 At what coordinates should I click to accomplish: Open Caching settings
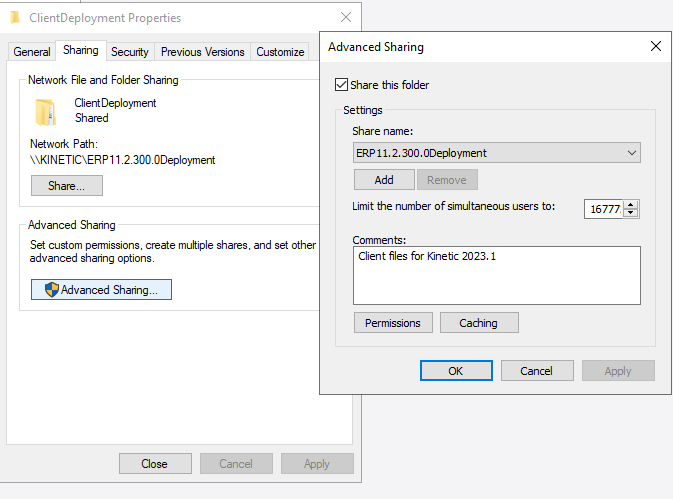(478, 323)
